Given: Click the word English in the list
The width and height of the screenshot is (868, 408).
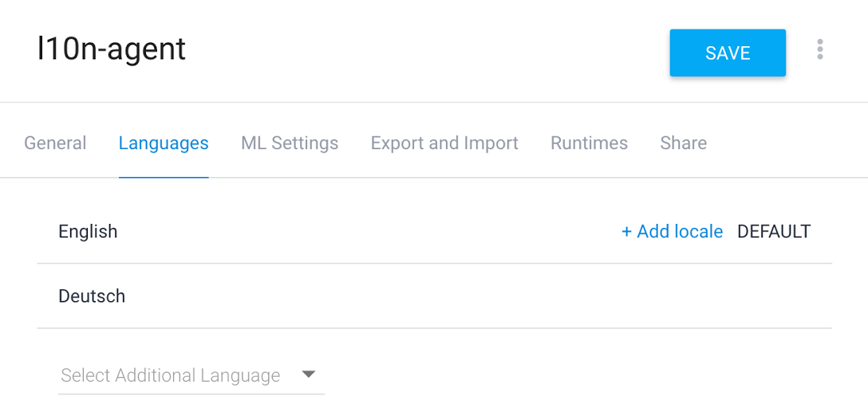Looking at the screenshot, I should pos(88,232).
